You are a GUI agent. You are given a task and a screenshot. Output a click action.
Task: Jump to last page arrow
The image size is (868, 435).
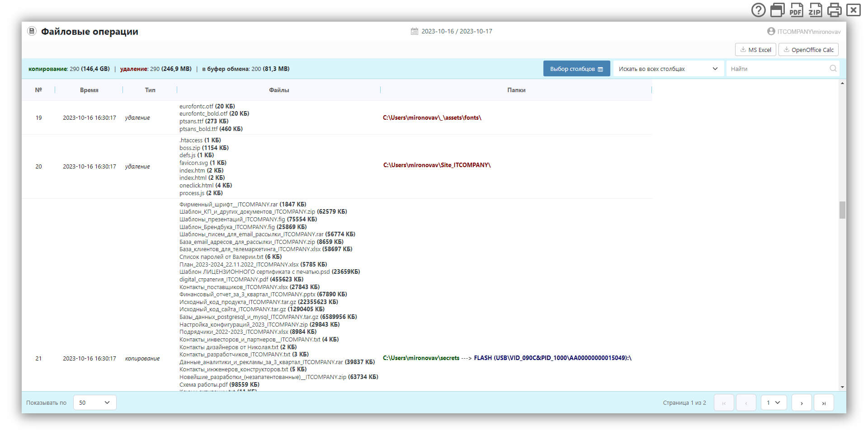tap(824, 402)
